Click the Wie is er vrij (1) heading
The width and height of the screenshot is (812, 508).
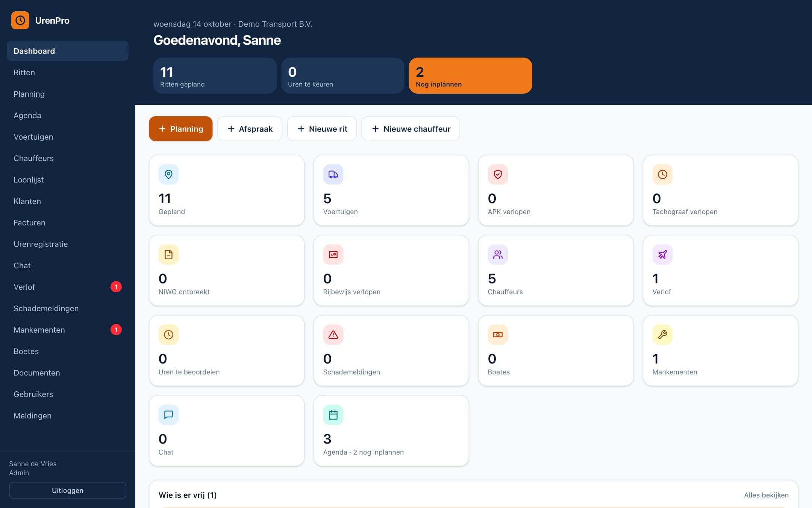click(188, 495)
